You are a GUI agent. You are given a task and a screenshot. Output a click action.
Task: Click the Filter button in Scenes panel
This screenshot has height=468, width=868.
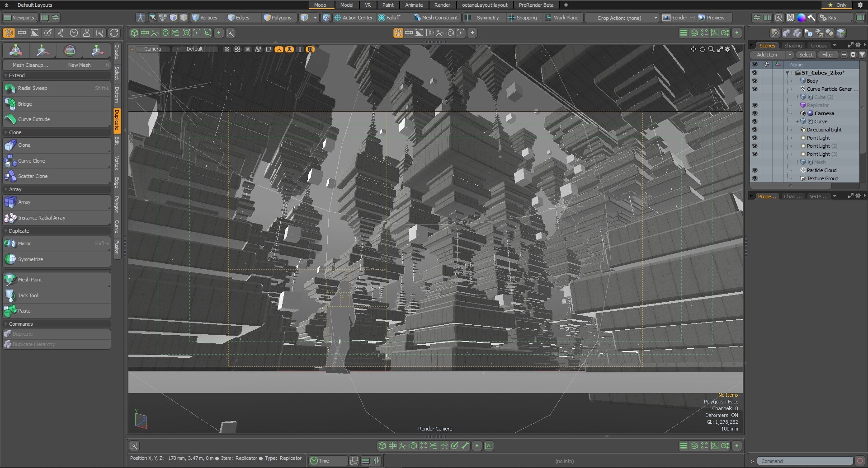coord(828,55)
